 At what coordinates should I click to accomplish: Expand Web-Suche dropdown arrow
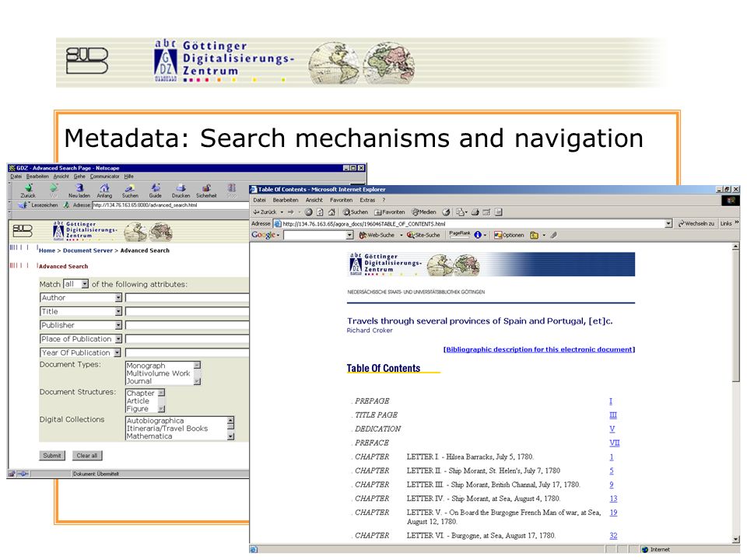point(402,235)
